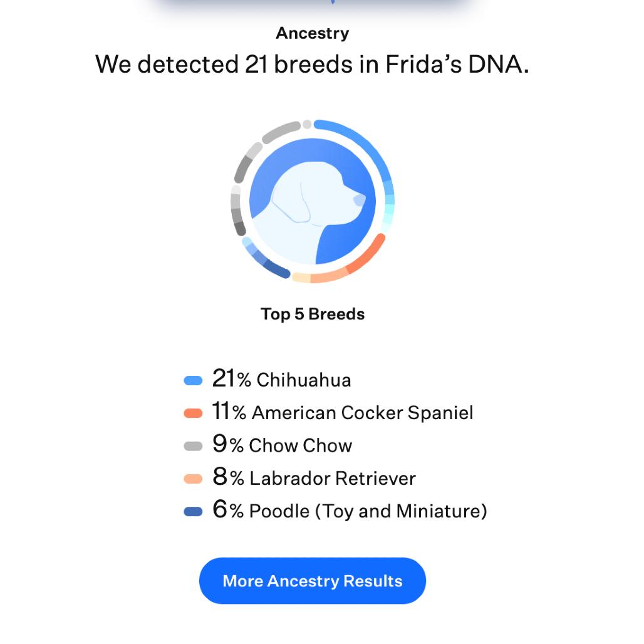Click the small gray dot atop the ring
644x644 pixels.
307,124
